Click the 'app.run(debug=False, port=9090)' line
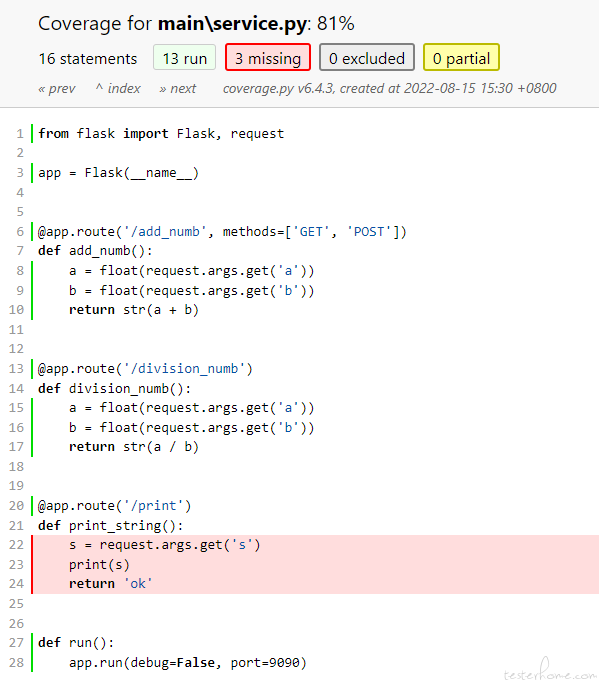This screenshot has height=690, width=599. 187,662
